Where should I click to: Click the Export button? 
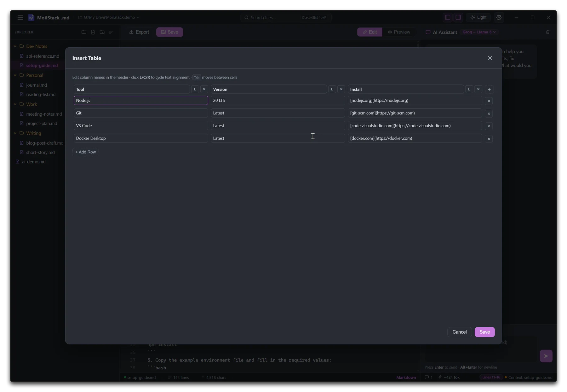tap(139, 32)
